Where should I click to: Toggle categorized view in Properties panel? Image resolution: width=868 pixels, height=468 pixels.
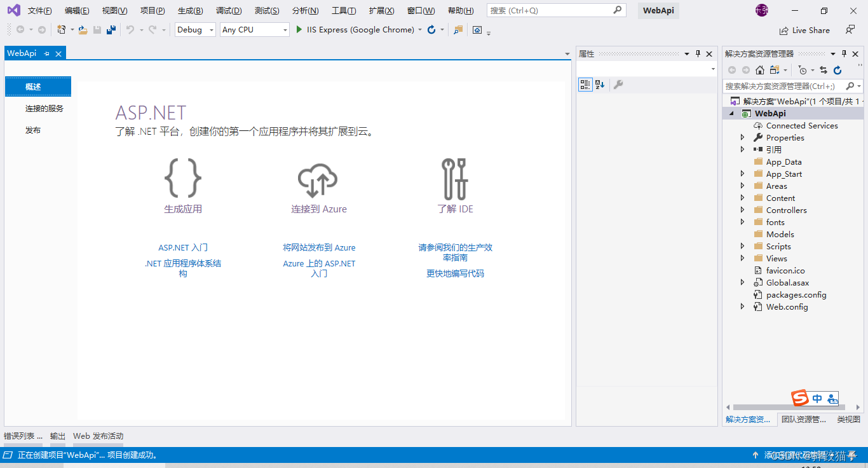click(585, 85)
